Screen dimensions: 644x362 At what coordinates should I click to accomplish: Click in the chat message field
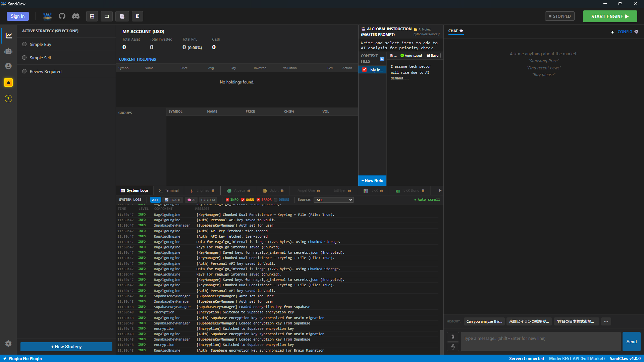point(540,341)
